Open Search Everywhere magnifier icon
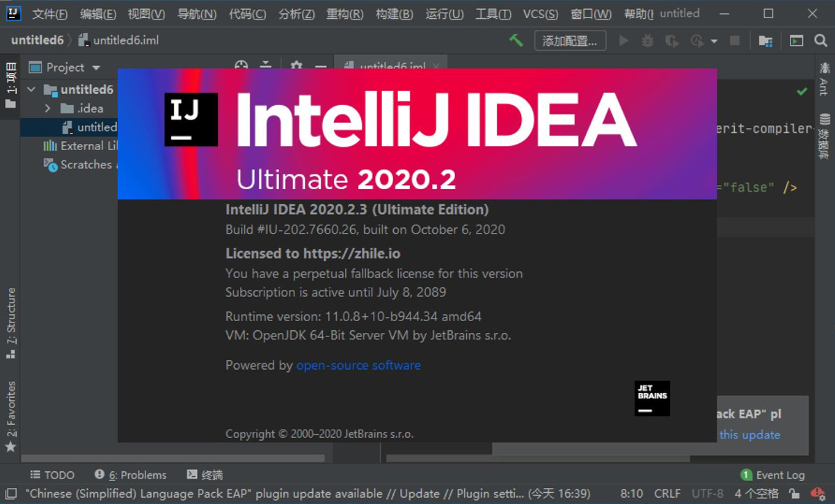835x504 pixels. (820, 41)
